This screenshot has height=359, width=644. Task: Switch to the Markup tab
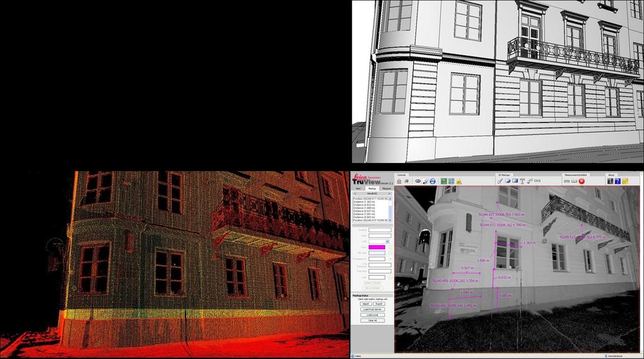pos(372,189)
